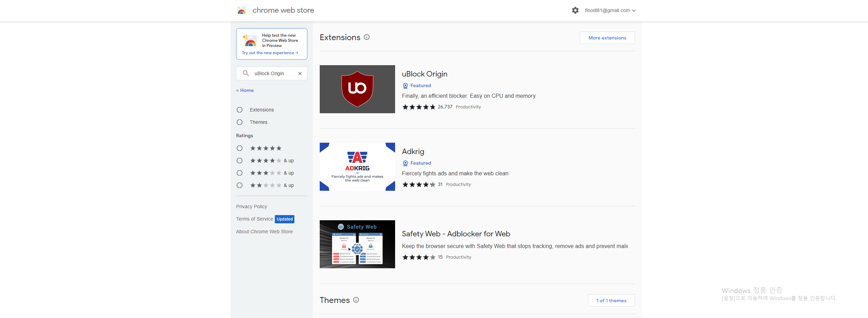868x318 pixels.
Task: Filter by two stars & up
Action: 240,185
